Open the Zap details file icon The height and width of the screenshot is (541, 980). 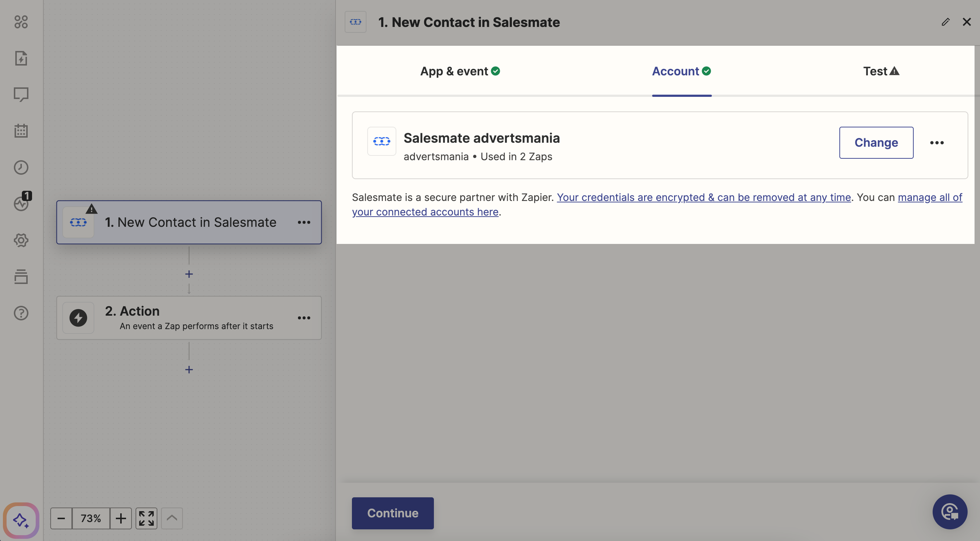pyautogui.click(x=21, y=58)
